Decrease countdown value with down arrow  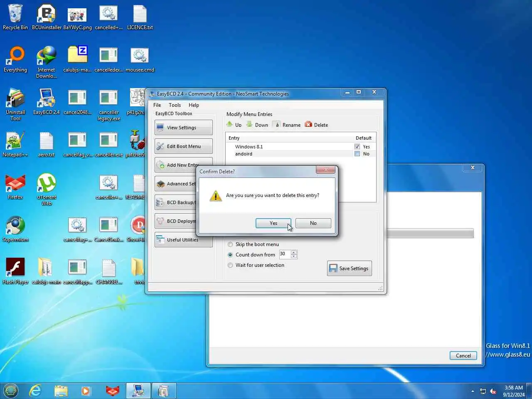pos(294,256)
